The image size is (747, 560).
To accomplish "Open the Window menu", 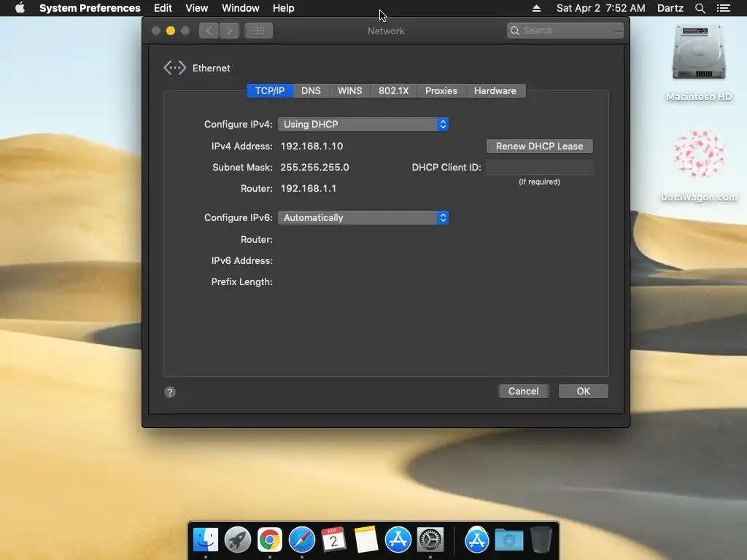I will coord(241,8).
